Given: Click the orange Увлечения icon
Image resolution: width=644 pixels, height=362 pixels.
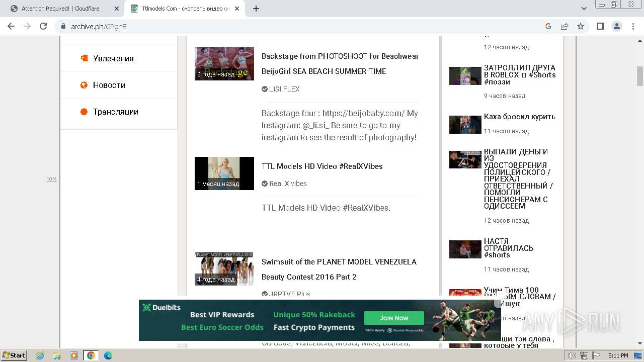Looking at the screenshot, I should (x=84, y=58).
